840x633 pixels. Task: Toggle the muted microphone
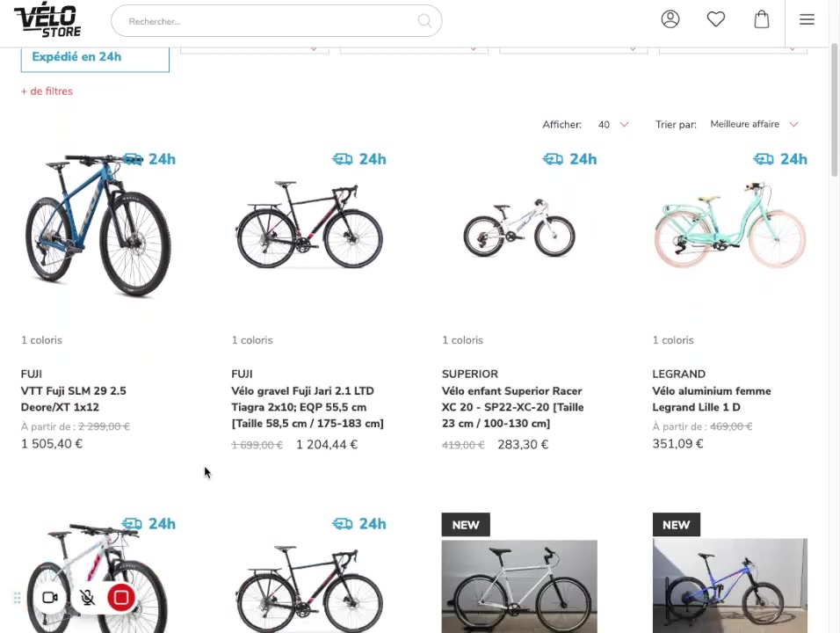[x=87, y=598]
